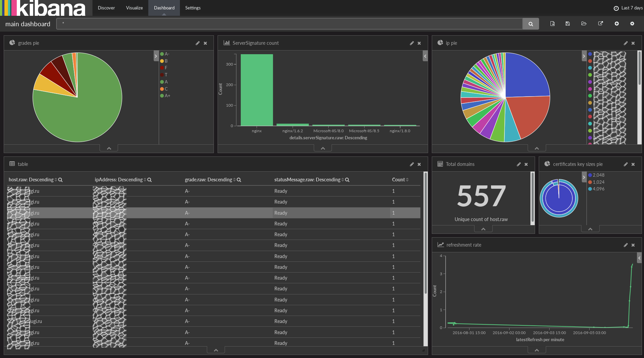Screen dimensions: 644x358
Task: Switch to the Dashboard tab
Action: [164, 8]
